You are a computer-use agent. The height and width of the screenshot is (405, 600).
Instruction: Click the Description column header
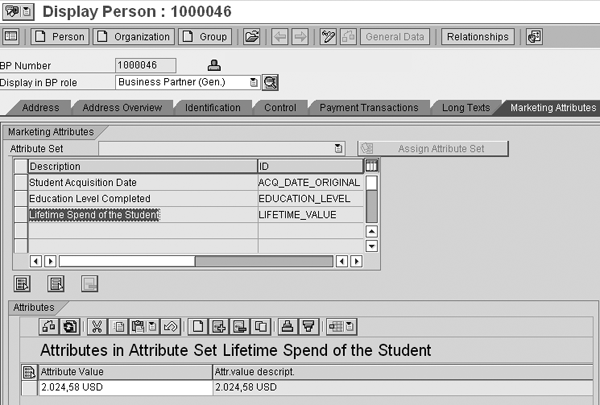click(x=143, y=166)
